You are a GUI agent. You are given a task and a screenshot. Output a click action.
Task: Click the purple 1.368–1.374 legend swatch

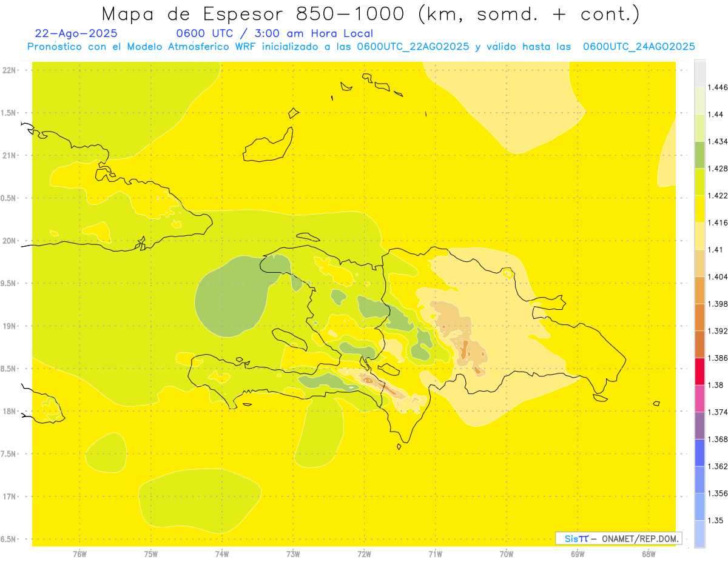[x=699, y=425]
